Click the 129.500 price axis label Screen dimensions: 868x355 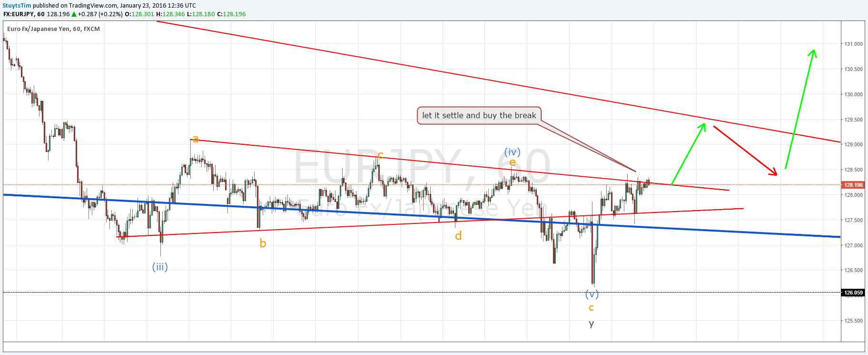[x=853, y=120]
